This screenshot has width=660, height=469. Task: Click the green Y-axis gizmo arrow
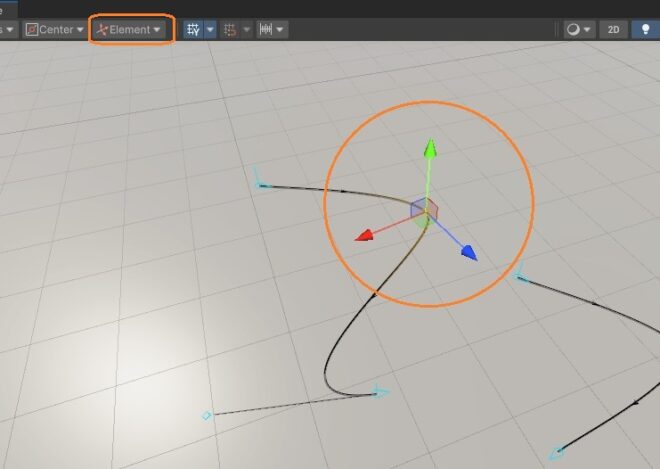pyautogui.click(x=430, y=148)
